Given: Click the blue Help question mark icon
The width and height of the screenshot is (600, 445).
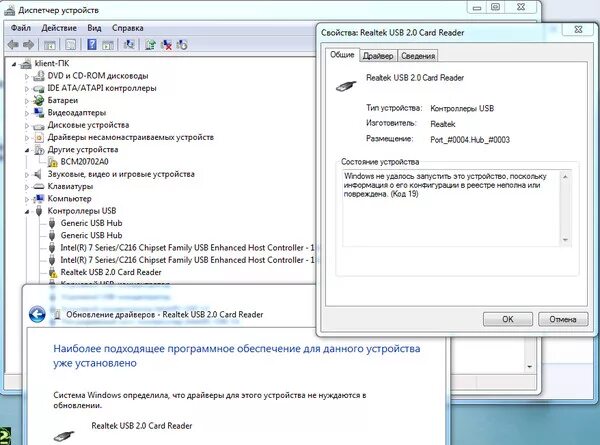Looking at the screenshot, I should [x=92, y=45].
